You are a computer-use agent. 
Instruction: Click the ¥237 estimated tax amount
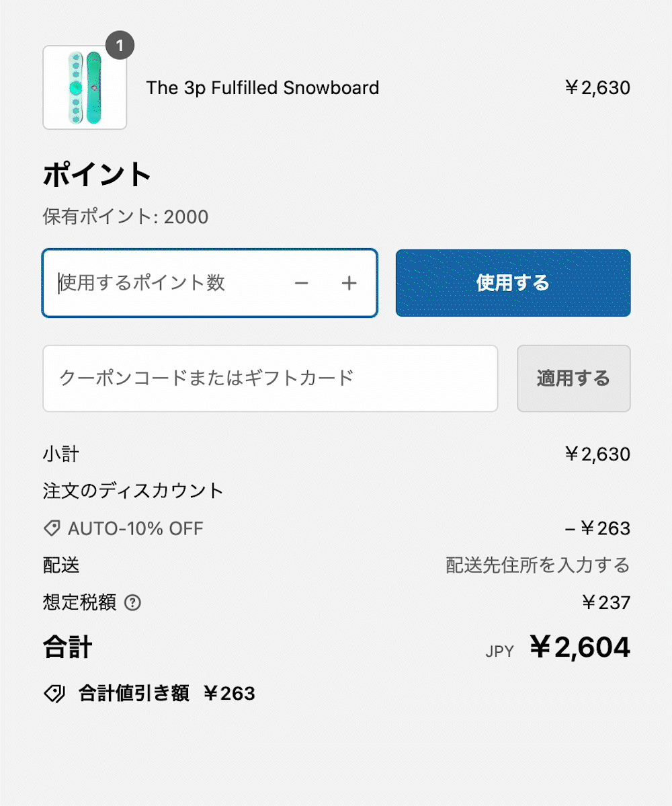point(606,603)
